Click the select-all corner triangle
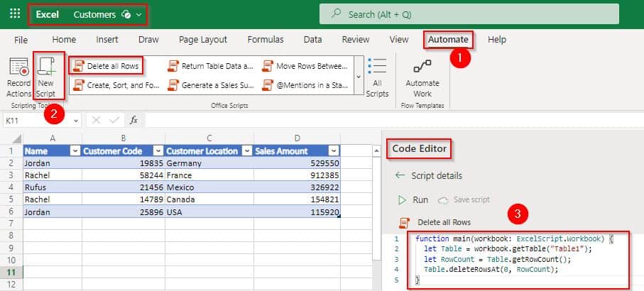Screen dimensions: 644x291 (16, 138)
